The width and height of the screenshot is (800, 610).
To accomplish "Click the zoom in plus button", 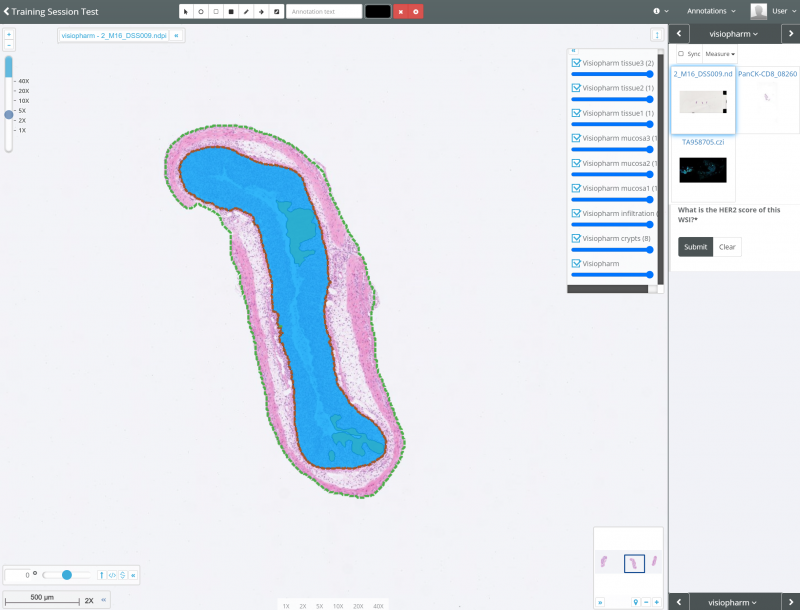I will click(x=9, y=34).
